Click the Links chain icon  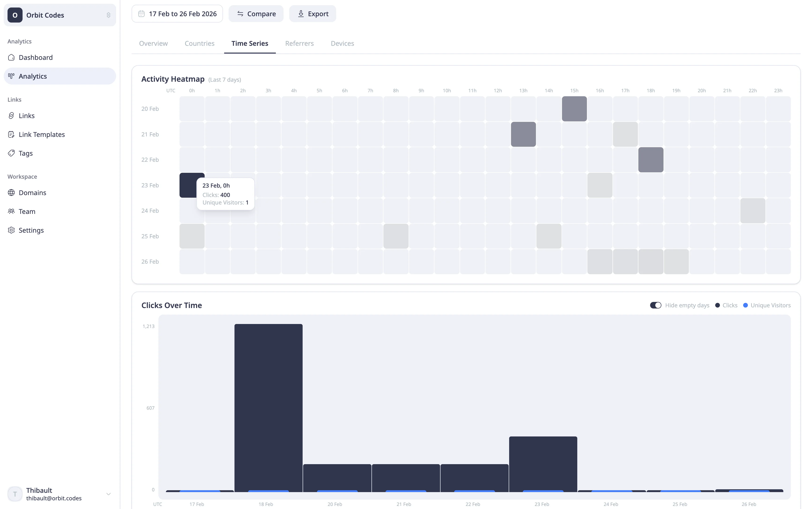pos(11,116)
